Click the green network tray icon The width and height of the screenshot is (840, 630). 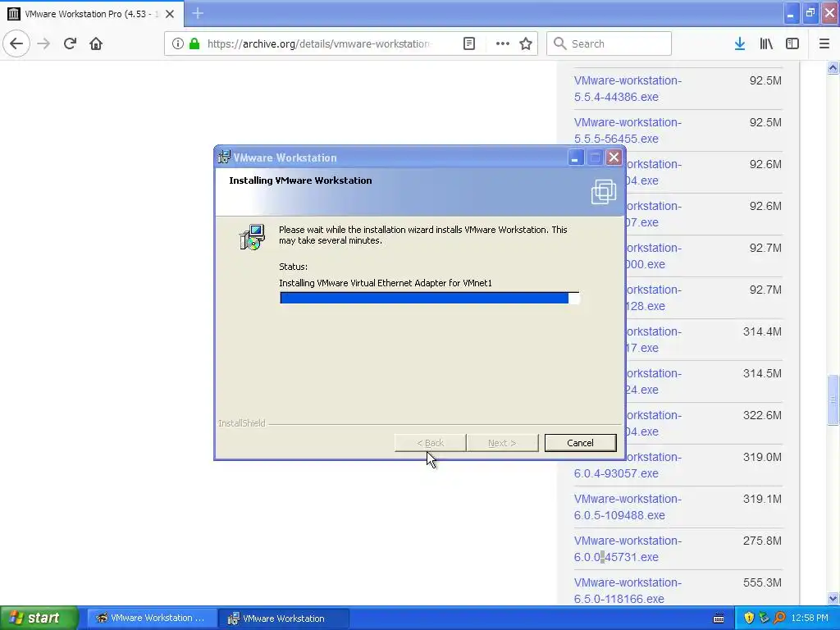click(x=764, y=619)
